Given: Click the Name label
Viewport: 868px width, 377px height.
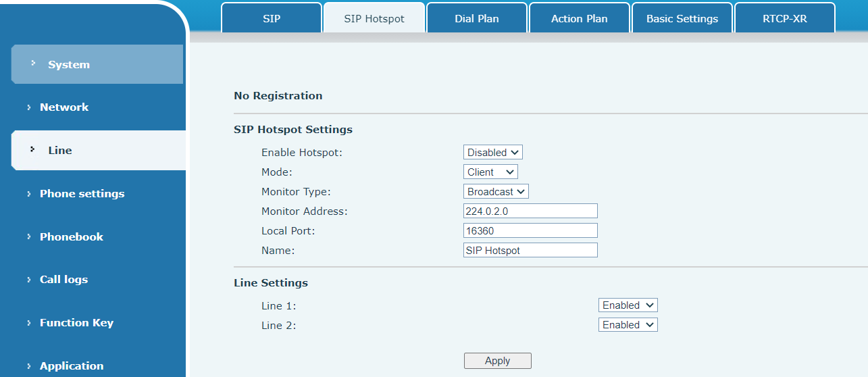Looking at the screenshot, I should click(278, 251).
